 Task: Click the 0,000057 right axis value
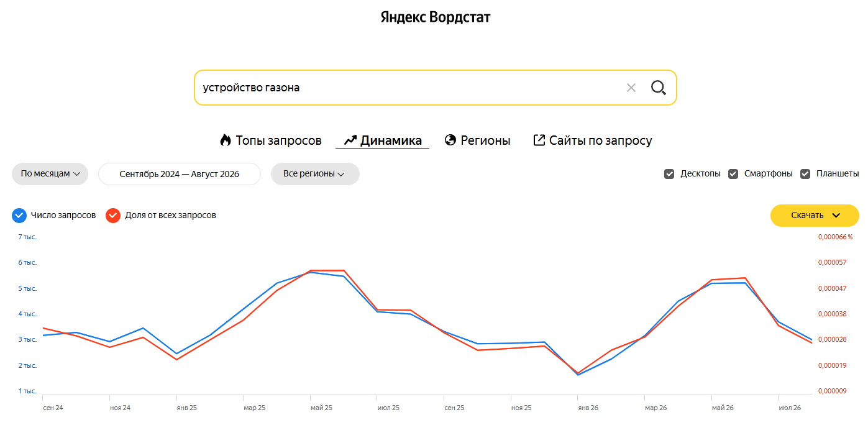click(x=832, y=263)
